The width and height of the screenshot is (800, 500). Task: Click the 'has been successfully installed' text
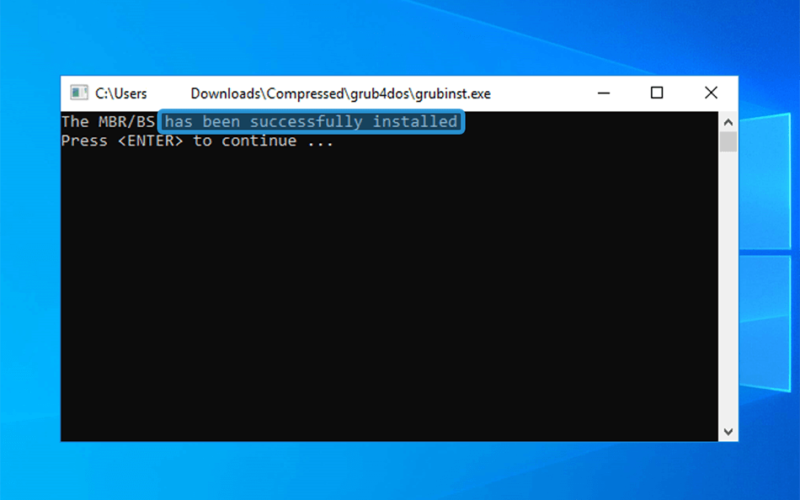311,122
